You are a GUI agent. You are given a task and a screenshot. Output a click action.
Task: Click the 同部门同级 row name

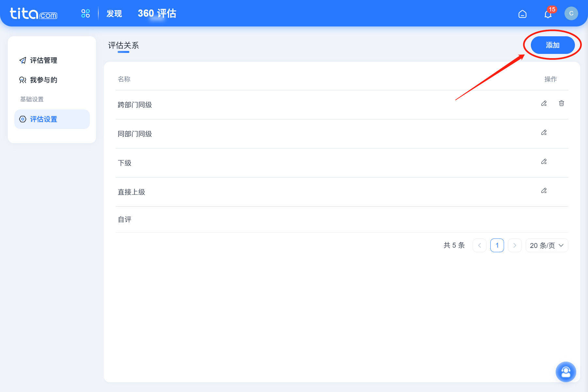135,134
